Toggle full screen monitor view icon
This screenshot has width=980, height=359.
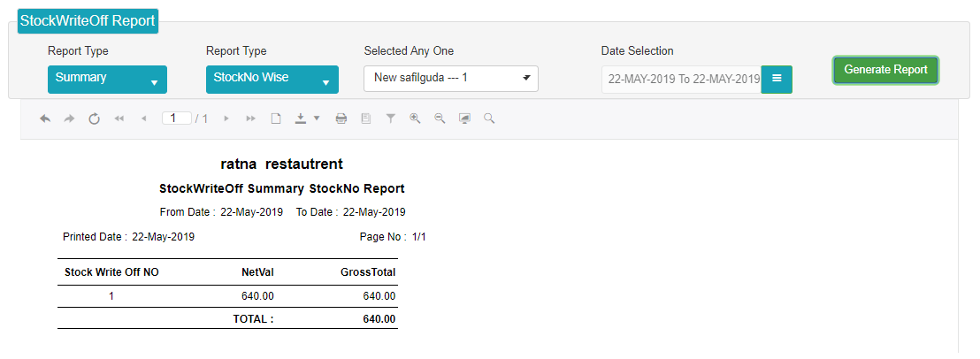pyautogui.click(x=464, y=118)
